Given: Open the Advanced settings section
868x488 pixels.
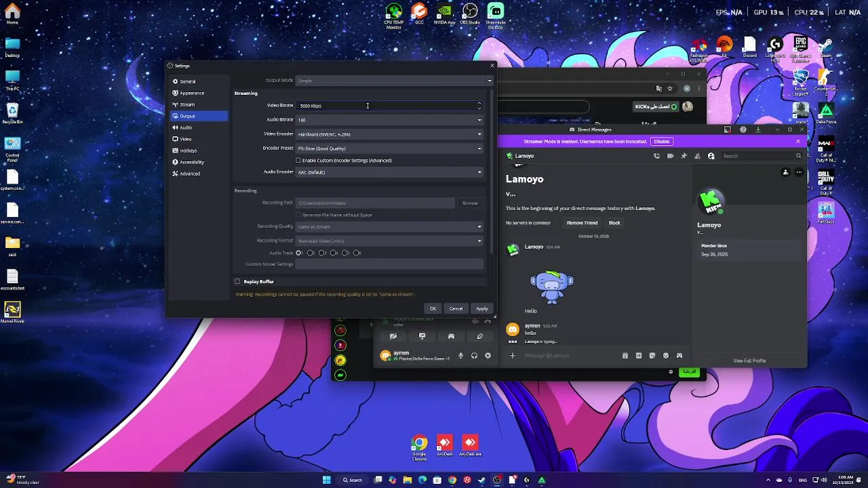Looking at the screenshot, I should tap(199, 174).
